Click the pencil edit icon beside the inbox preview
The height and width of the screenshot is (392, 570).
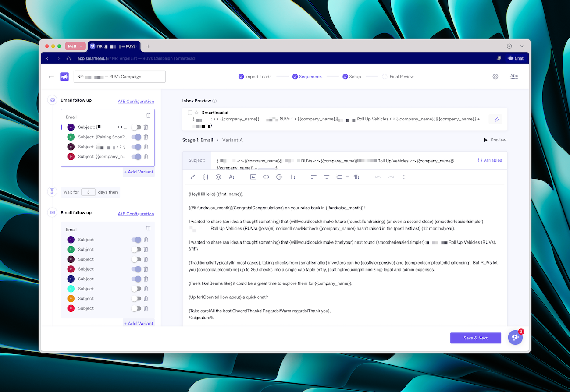coord(495,119)
